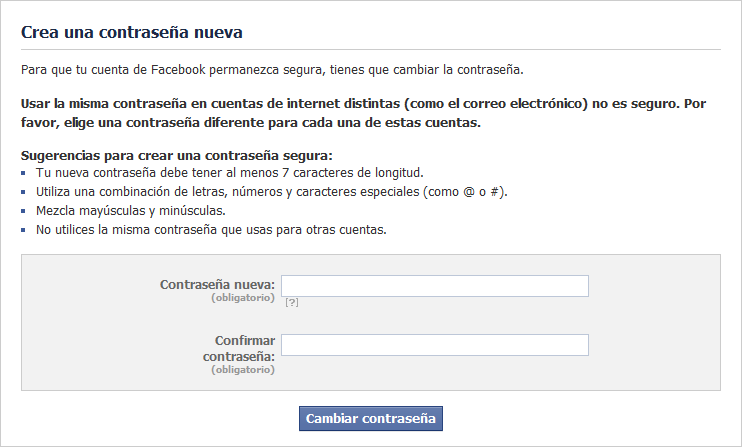The width and height of the screenshot is (742, 447).
Task: Click the tip about caracteres especiales
Action: click(272, 192)
